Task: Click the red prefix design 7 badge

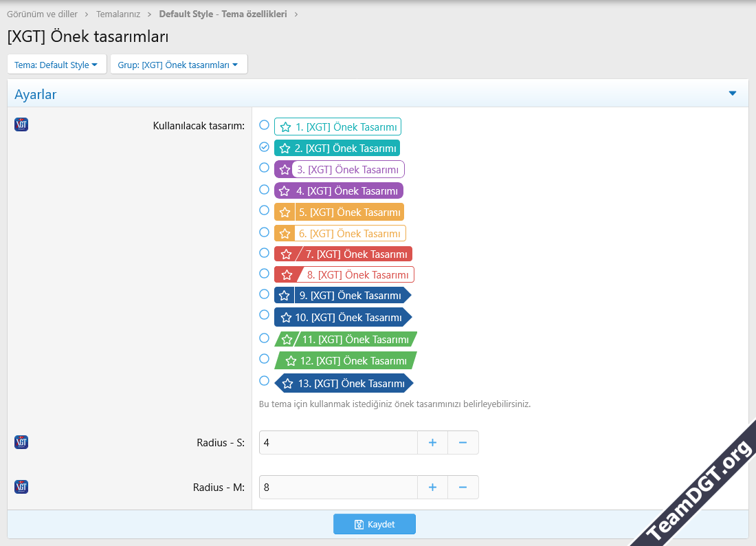Action: 343,254
